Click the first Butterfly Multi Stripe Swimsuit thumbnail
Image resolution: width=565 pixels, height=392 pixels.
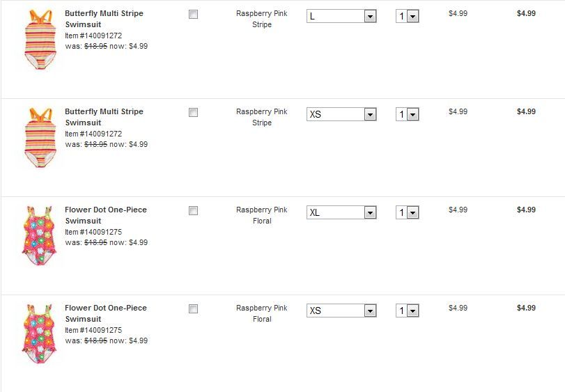coord(39,39)
